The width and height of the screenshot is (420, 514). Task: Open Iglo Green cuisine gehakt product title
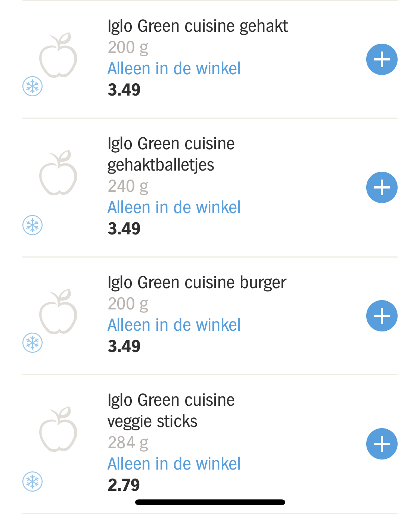197,26
